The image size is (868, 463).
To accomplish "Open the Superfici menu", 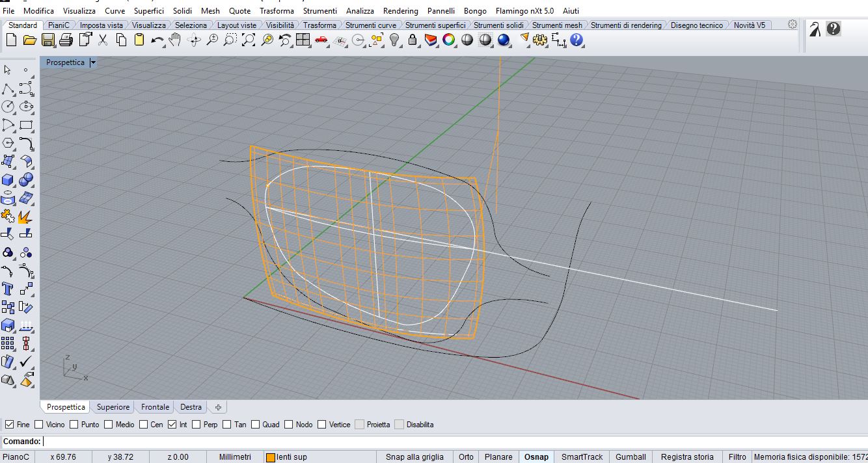I will pyautogui.click(x=149, y=11).
